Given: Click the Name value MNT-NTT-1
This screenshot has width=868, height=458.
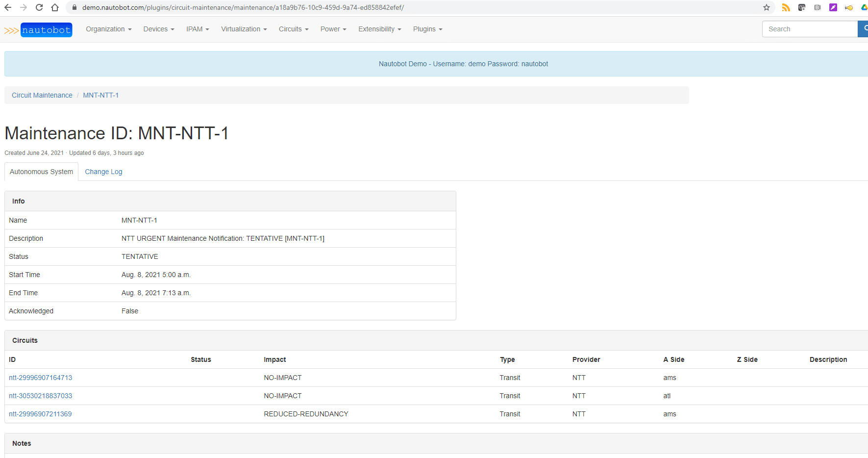Looking at the screenshot, I should tap(139, 220).
